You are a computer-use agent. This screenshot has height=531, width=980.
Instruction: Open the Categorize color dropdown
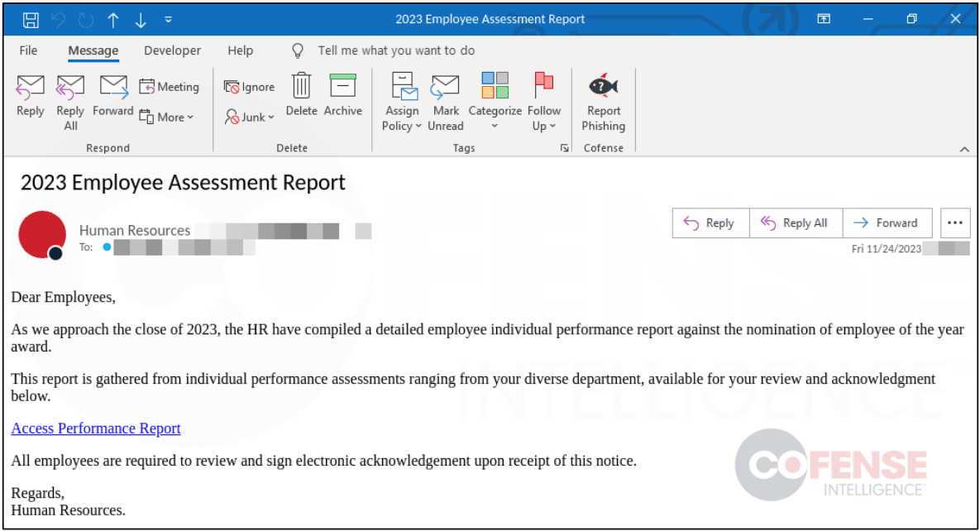495,101
